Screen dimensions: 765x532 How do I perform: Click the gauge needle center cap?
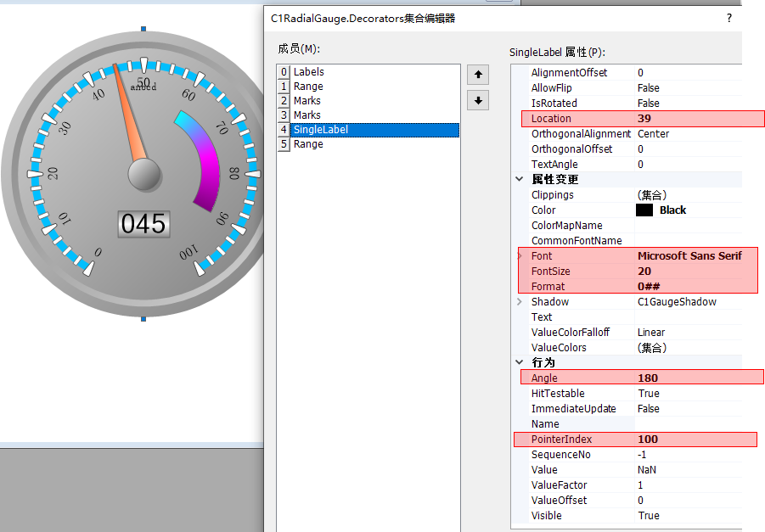[x=144, y=175]
